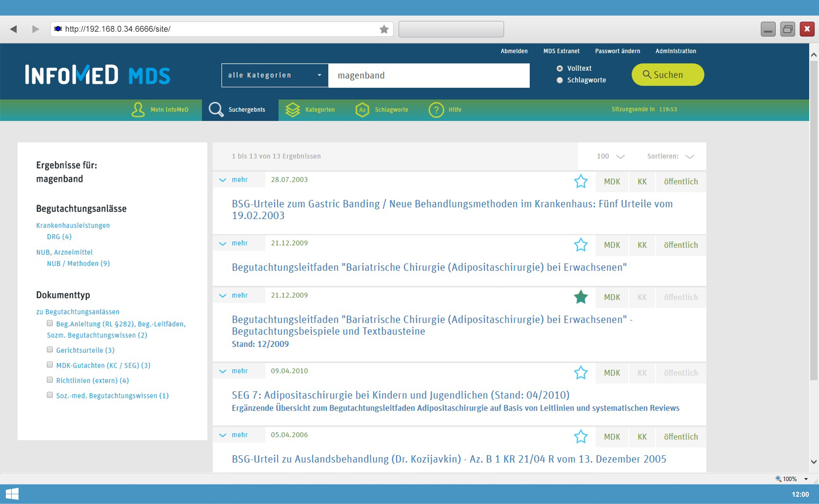Click the Krankenhausleistungen category link
This screenshot has height=504, width=819.
tap(73, 226)
